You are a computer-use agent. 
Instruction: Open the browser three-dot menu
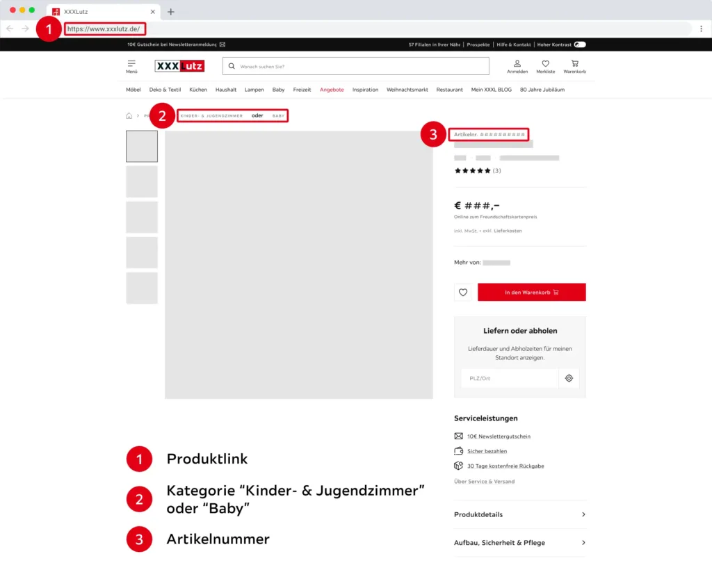[x=701, y=28]
